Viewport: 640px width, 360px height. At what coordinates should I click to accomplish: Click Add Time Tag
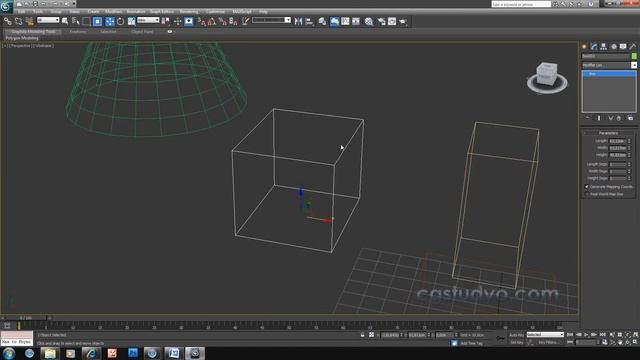click(x=472, y=343)
